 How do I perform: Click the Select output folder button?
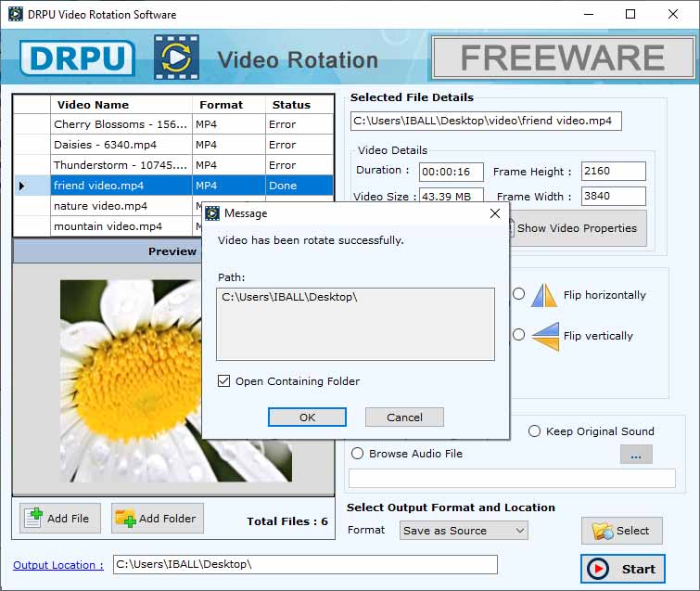point(622,531)
